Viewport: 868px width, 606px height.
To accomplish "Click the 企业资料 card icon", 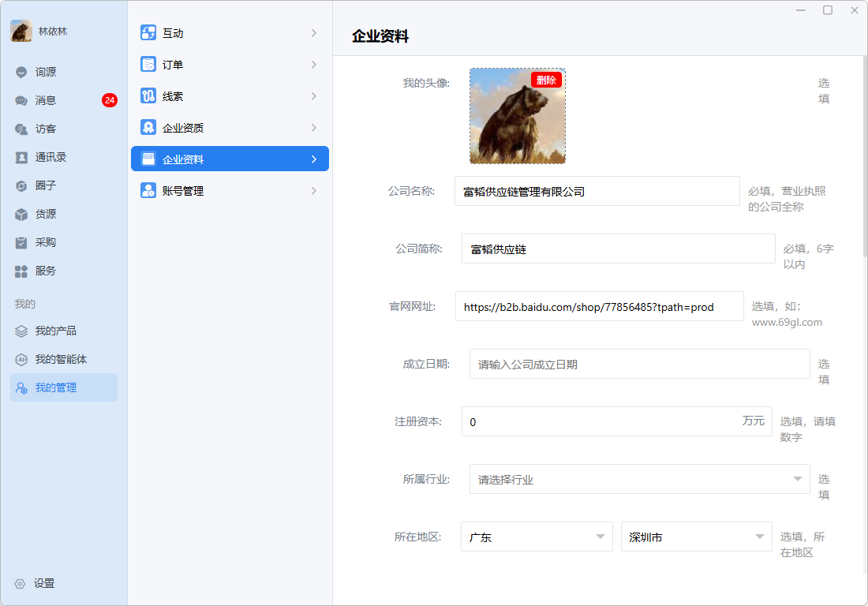I will 148,159.
